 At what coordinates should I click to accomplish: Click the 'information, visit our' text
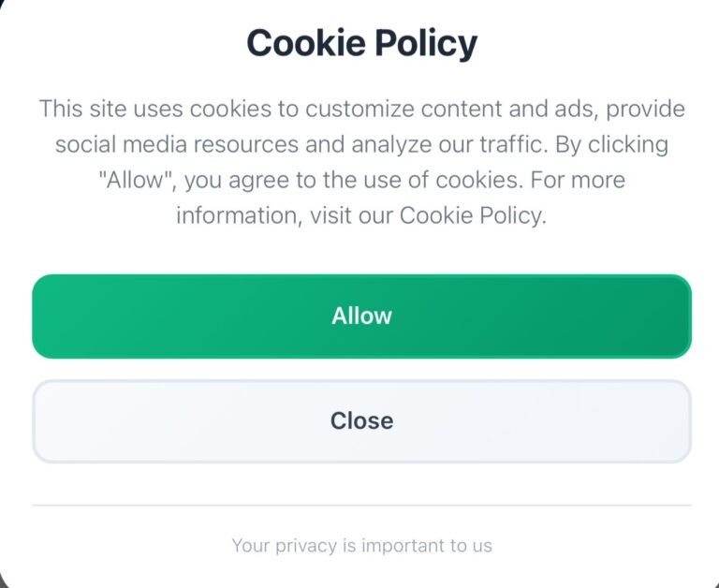coord(284,215)
